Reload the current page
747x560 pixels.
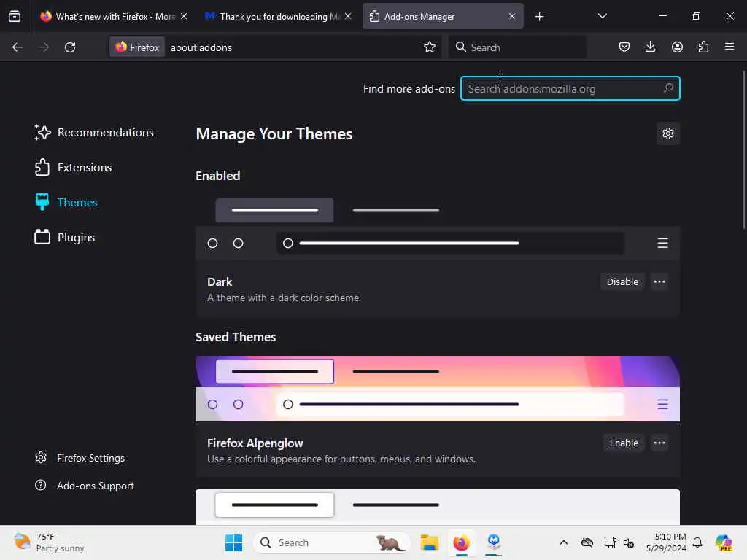coord(70,47)
